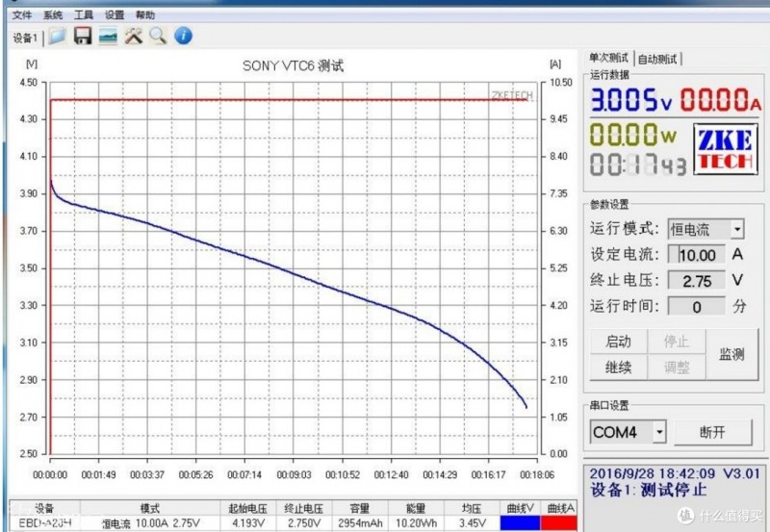Click the 2016/9/28 18:42:09 timestamp
This screenshot has height=532, width=770.
[653, 473]
